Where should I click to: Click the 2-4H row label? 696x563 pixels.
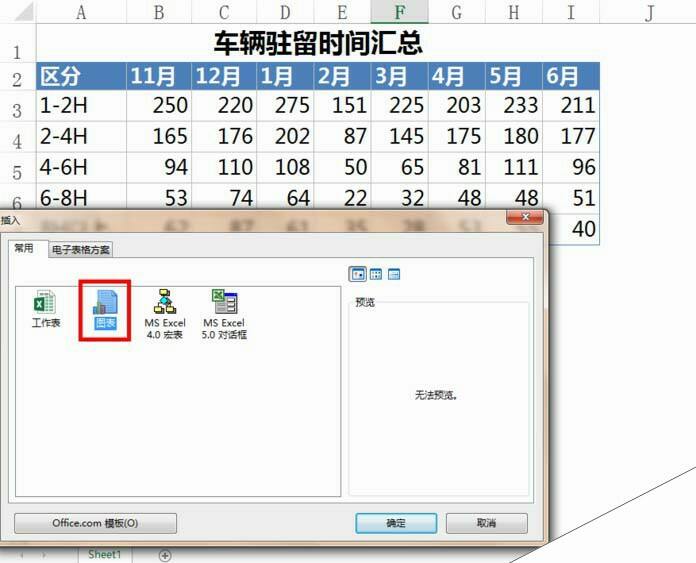(x=81, y=137)
